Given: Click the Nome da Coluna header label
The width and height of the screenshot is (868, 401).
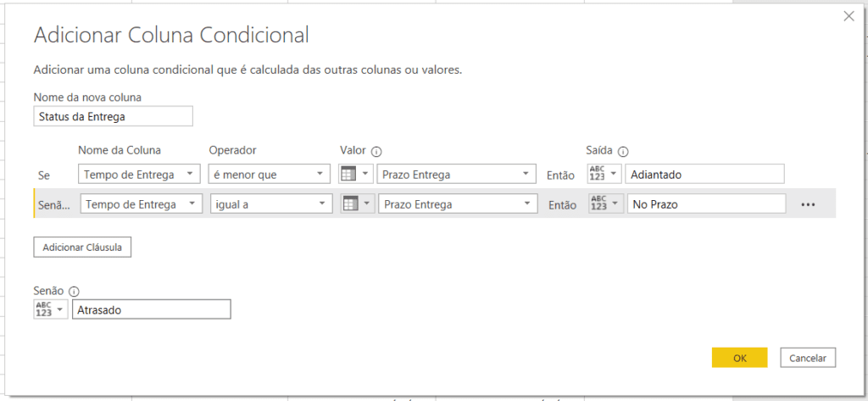Looking at the screenshot, I should click(120, 150).
